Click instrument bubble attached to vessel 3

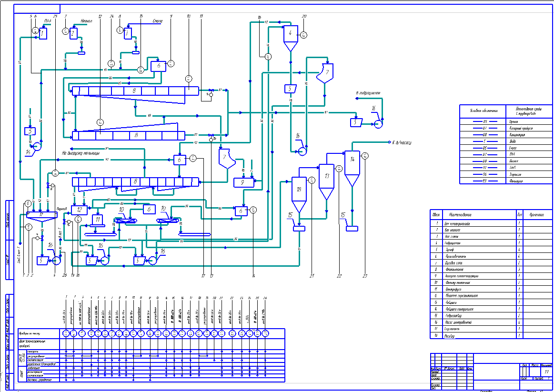[x=120, y=30]
